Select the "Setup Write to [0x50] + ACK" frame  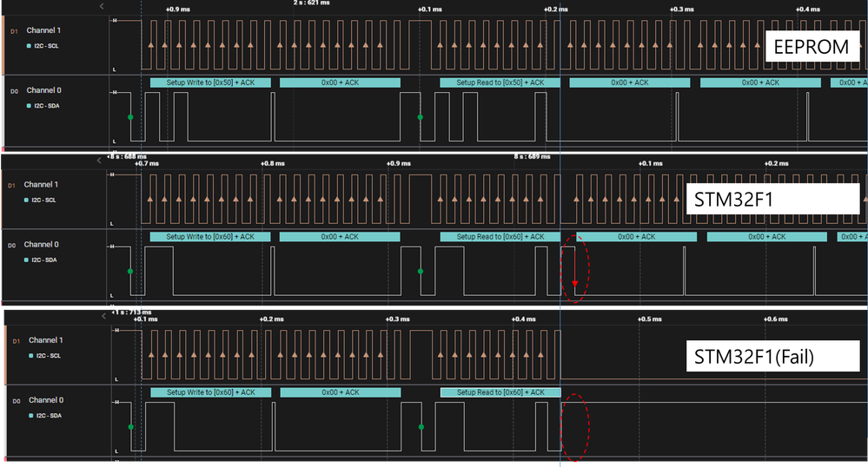[209, 82]
